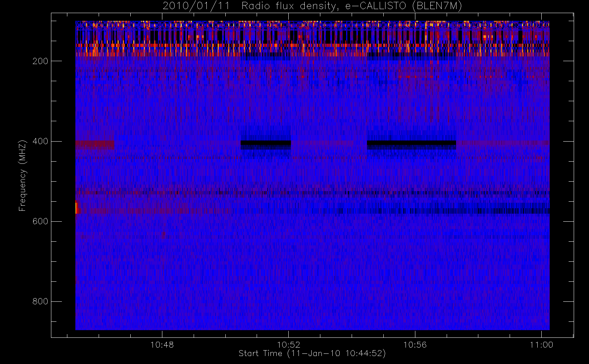Click the 400 frequency tick label
Screen dimensions: 589x364
(x=40, y=141)
